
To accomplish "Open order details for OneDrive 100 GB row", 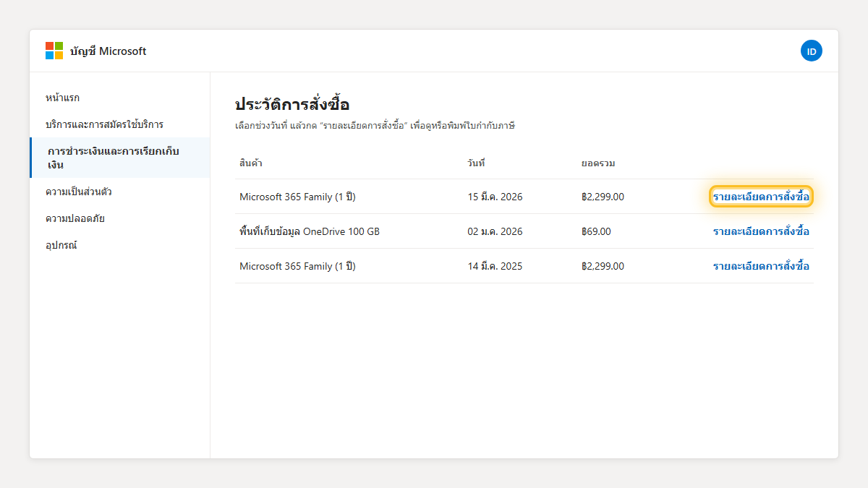I will (x=761, y=231).
